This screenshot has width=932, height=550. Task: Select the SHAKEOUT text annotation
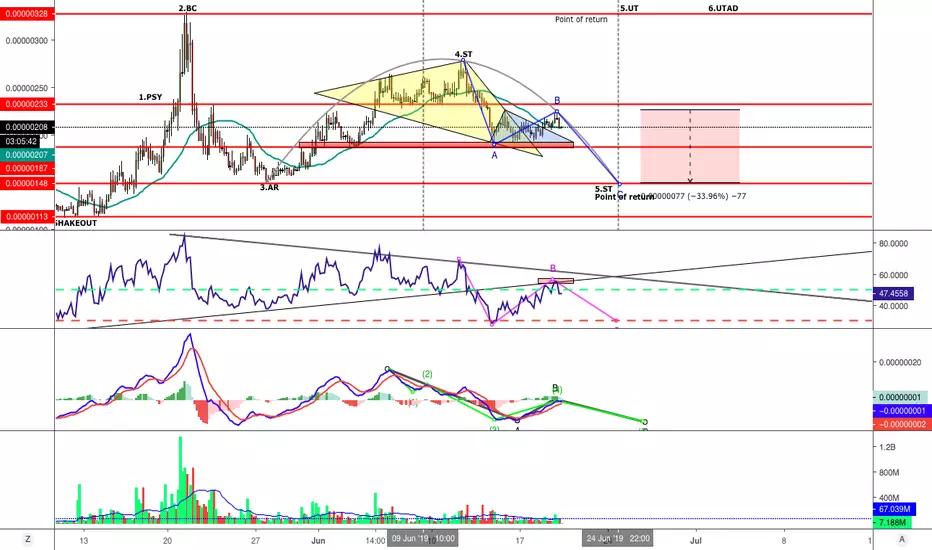[x=76, y=223]
